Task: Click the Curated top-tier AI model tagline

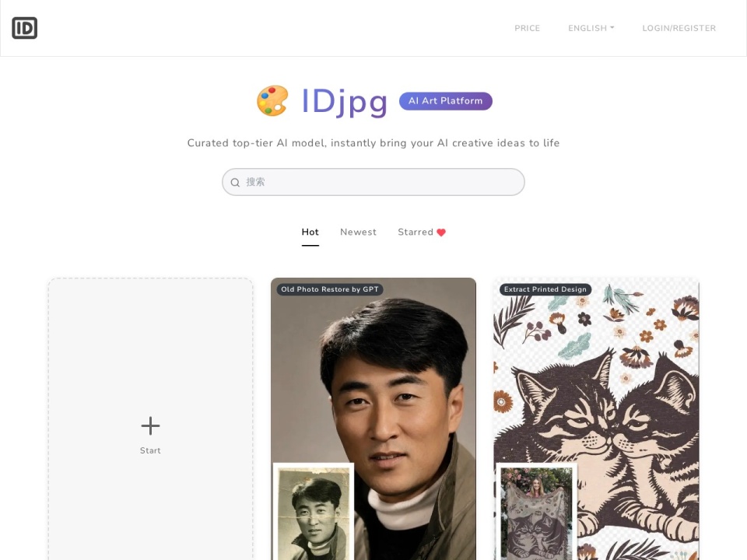Action: click(x=373, y=143)
